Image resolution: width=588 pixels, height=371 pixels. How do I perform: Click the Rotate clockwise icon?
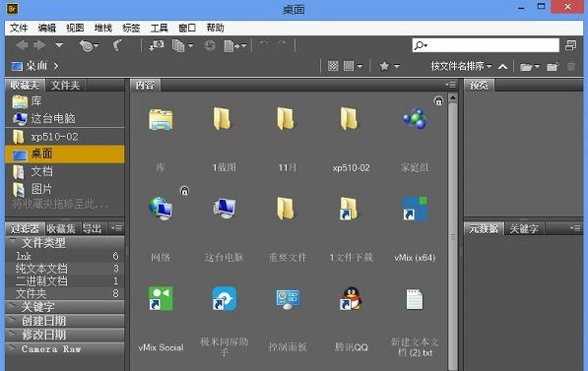[282, 45]
